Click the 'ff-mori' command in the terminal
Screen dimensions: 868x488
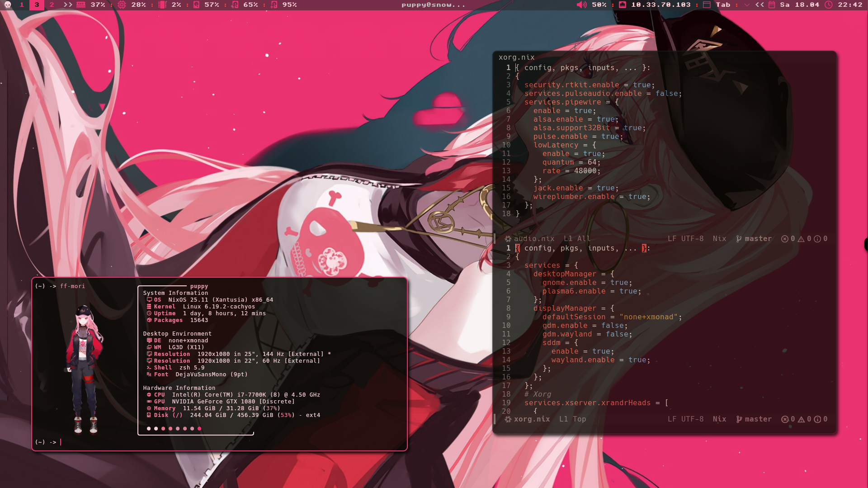[x=73, y=286]
